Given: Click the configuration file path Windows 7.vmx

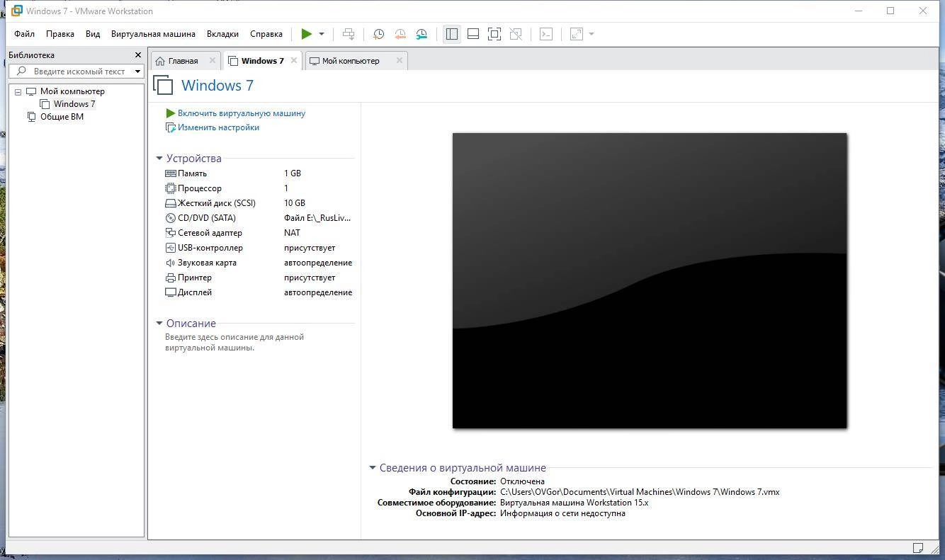Looking at the screenshot, I should (x=640, y=492).
